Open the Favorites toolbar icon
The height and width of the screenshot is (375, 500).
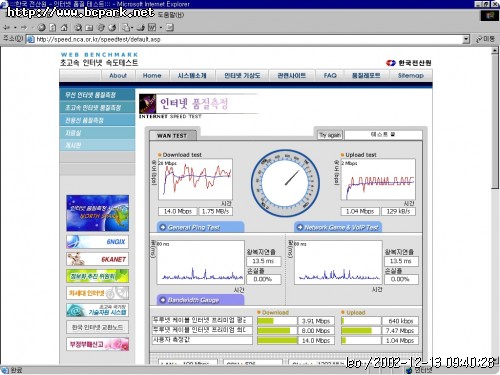pos(89,28)
